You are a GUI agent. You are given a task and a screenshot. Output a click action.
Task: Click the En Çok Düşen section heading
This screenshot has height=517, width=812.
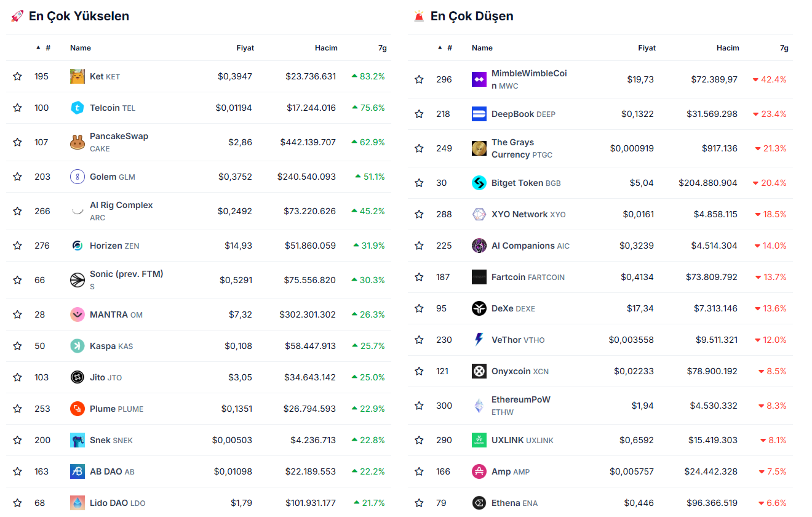point(471,16)
